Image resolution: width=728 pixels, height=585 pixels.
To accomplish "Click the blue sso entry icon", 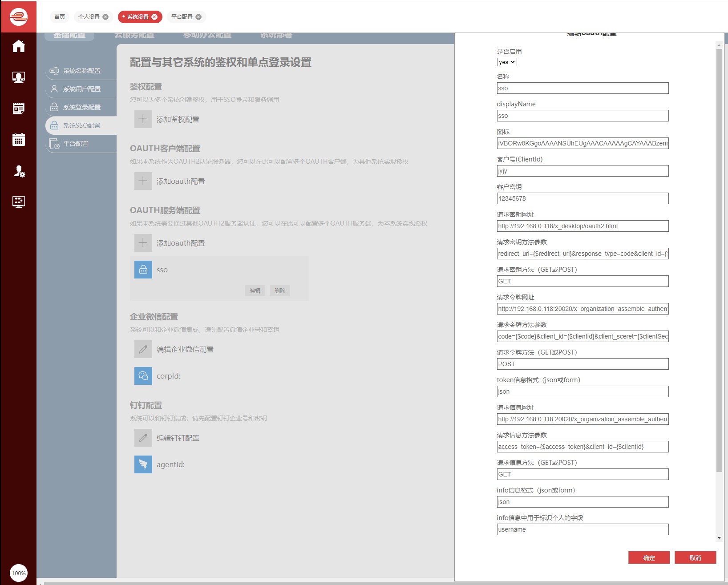I will [143, 270].
